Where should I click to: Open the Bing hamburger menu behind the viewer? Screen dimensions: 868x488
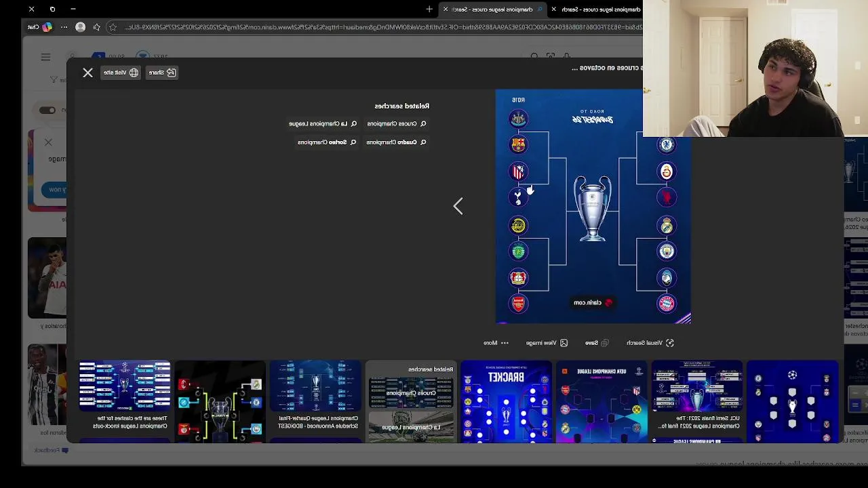(45, 58)
